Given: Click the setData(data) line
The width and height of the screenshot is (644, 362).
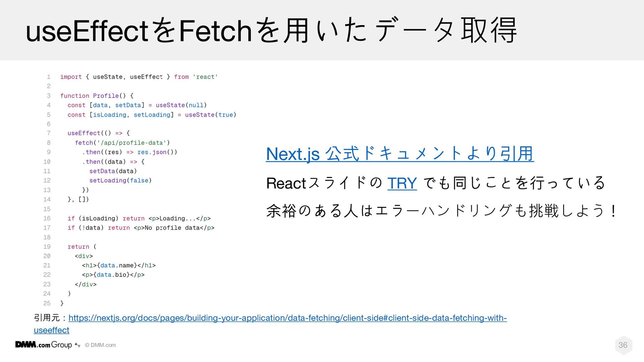Looking at the screenshot, I should [113, 171].
